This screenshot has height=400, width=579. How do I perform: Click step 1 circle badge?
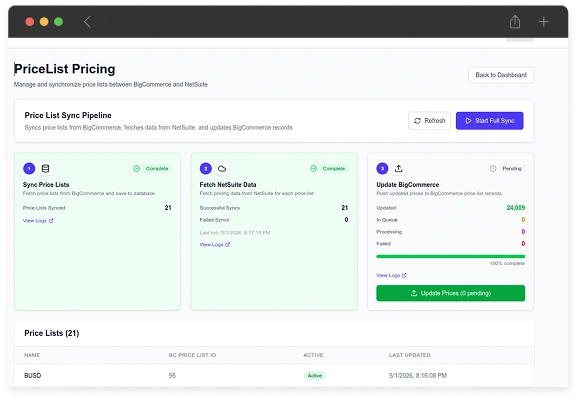(x=29, y=168)
